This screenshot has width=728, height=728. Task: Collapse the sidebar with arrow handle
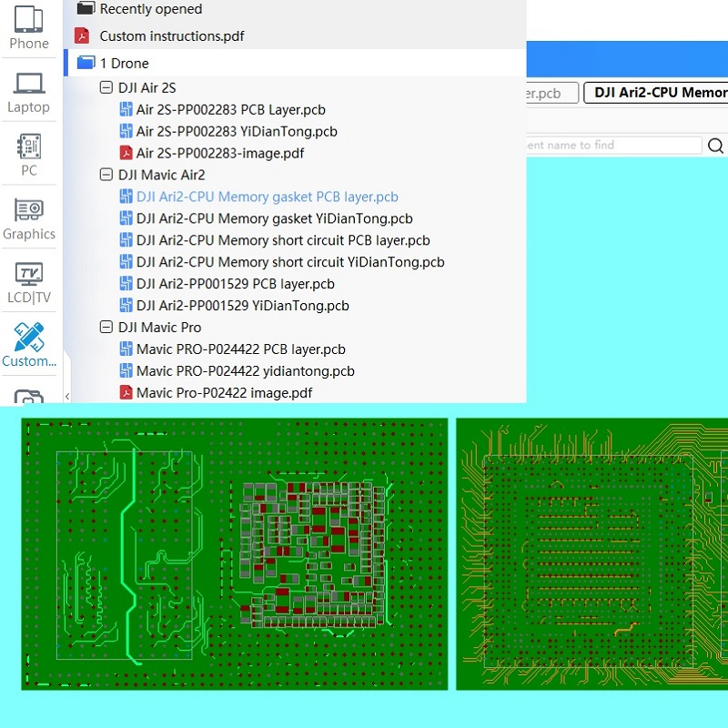click(67, 396)
